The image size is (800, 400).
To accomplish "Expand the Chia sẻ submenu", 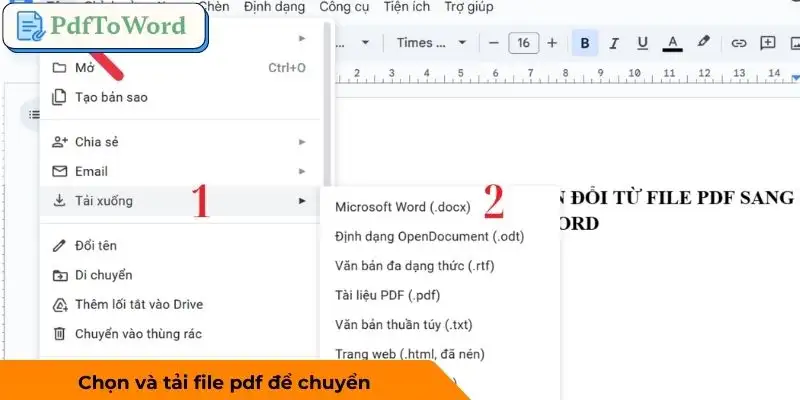I will [180, 142].
